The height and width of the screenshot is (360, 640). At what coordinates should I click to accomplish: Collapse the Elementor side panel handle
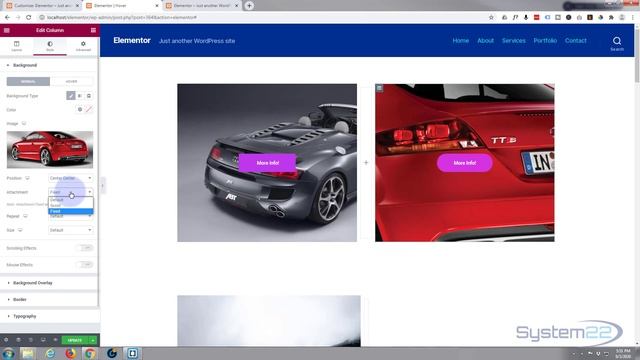click(102, 186)
